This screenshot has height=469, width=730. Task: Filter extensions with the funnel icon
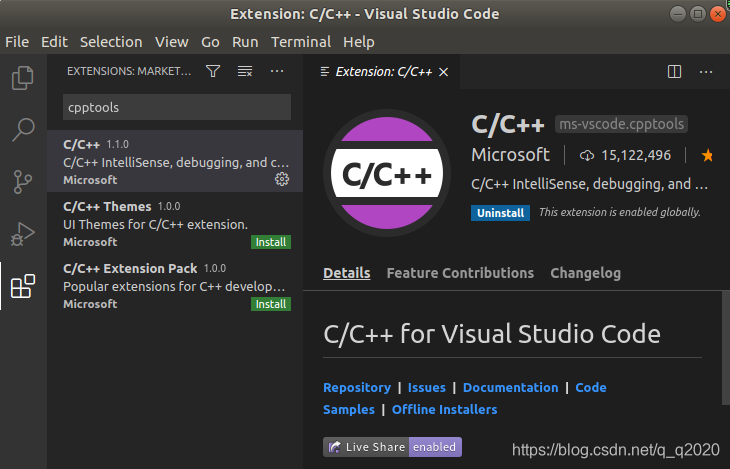213,71
